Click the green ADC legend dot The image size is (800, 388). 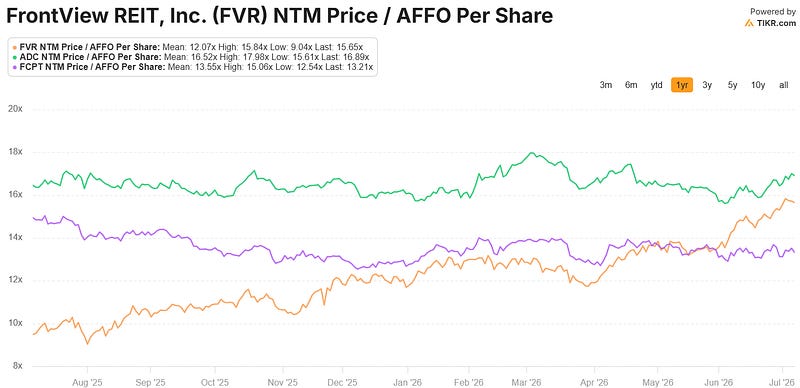point(14,57)
